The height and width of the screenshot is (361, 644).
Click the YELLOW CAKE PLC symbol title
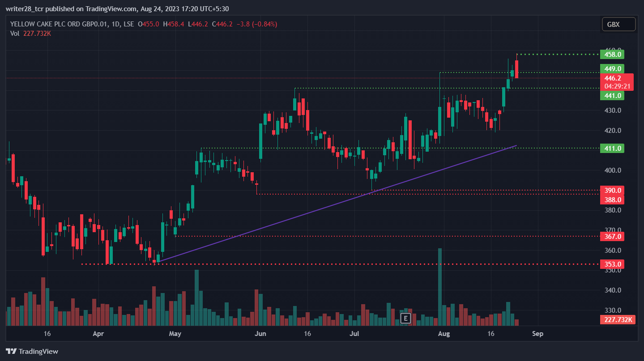[72, 24]
